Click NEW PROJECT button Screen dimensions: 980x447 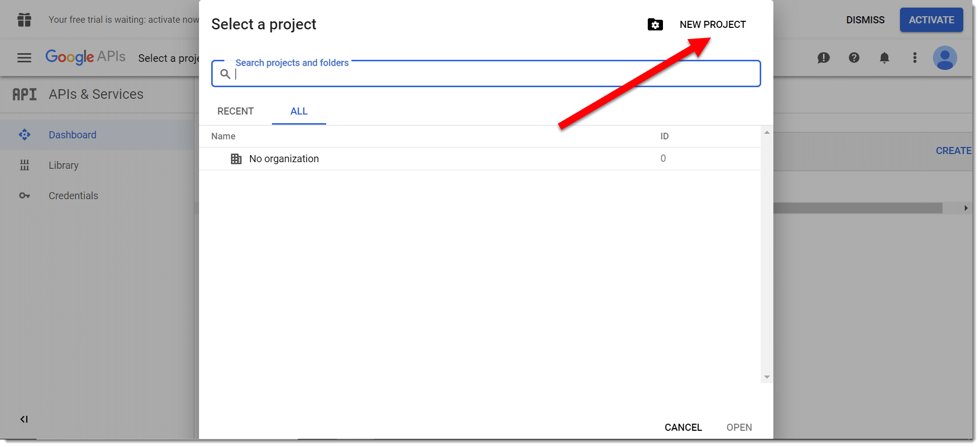713,24
